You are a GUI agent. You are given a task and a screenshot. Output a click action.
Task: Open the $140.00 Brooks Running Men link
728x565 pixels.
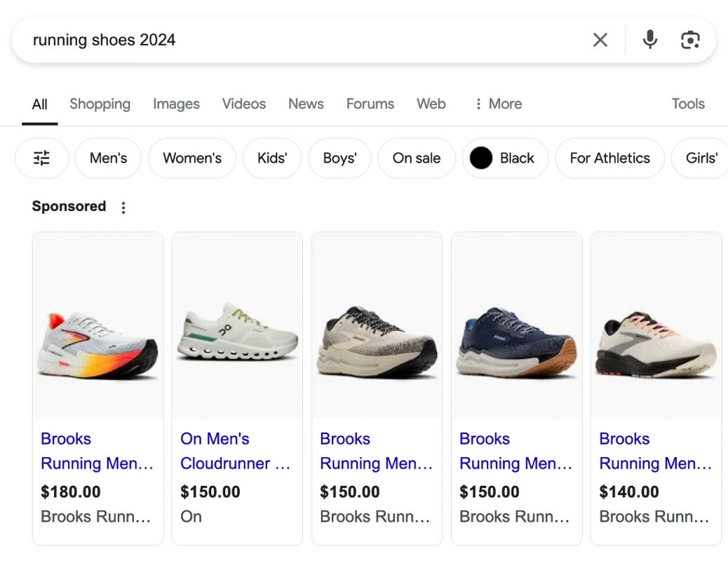[x=656, y=451]
